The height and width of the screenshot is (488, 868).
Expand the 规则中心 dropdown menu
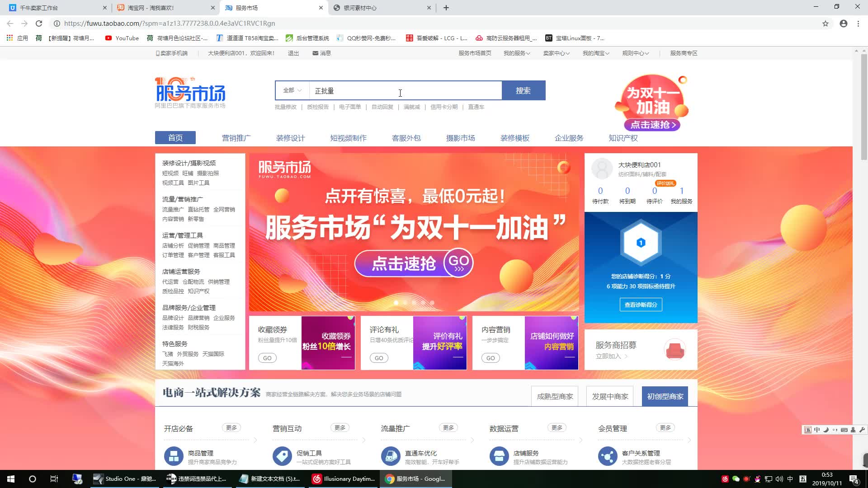point(635,53)
